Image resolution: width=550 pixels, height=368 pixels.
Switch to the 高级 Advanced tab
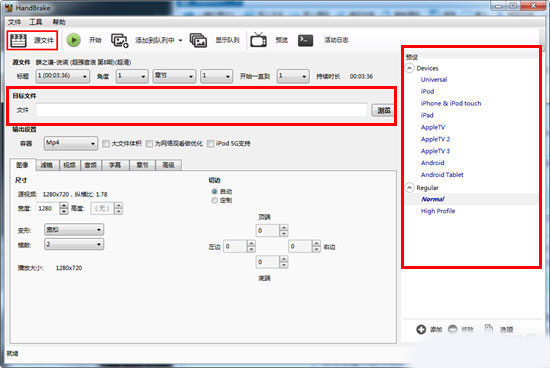tap(168, 165)
